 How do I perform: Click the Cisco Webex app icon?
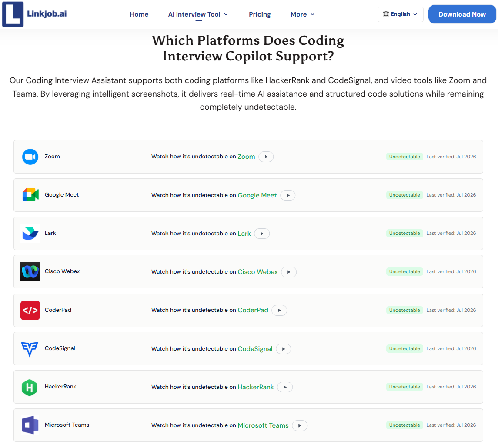click(30, 272)
